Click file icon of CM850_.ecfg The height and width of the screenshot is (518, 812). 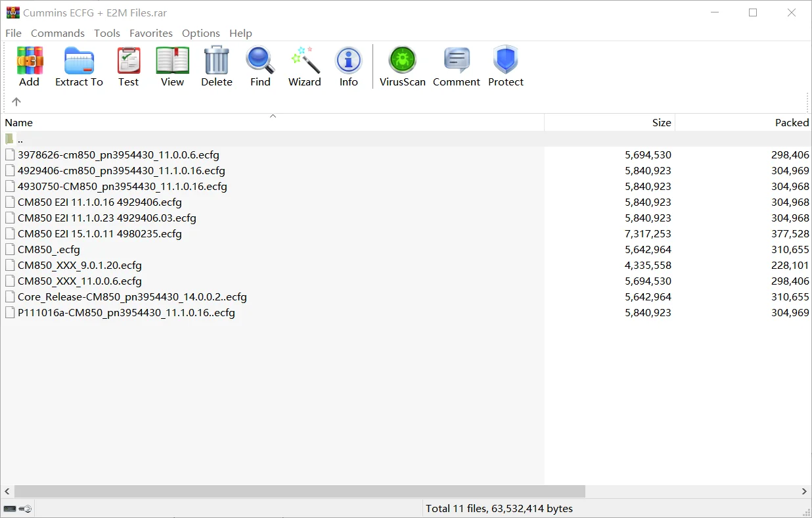(10, 250)
